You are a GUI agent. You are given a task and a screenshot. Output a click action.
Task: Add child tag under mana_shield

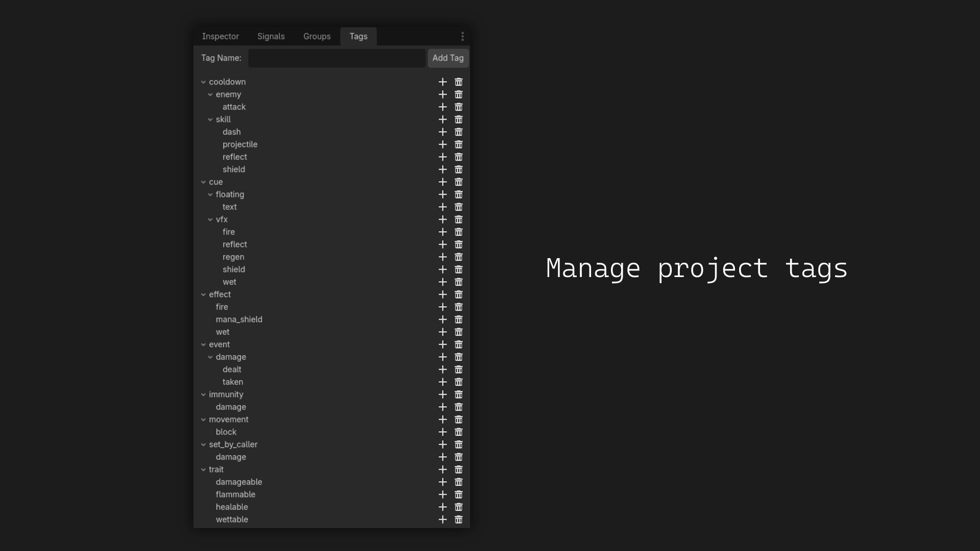[443, 319]
